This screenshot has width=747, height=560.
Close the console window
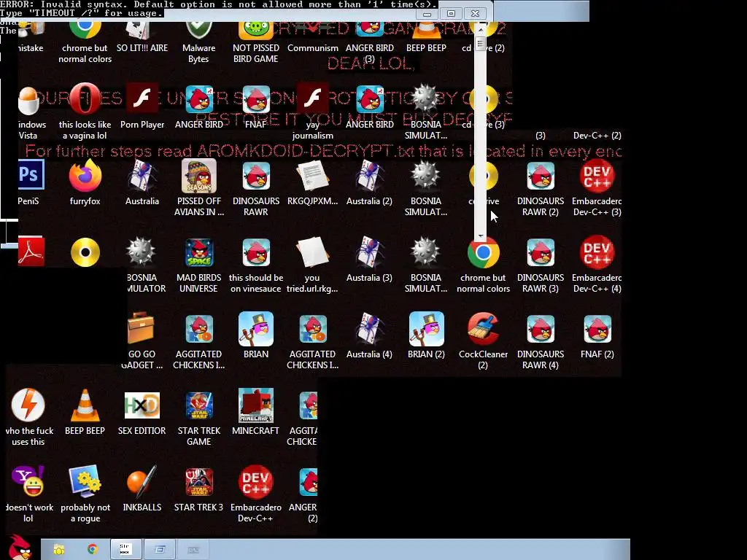[475, 13]
